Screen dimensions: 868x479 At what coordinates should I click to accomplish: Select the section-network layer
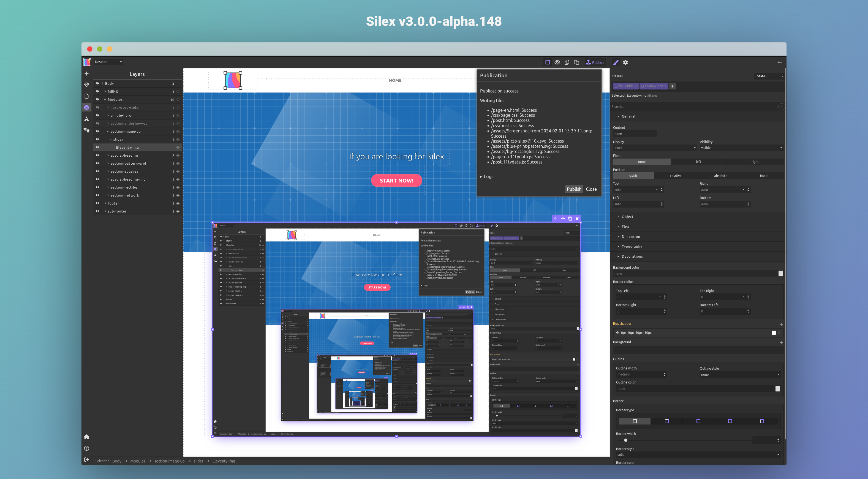click(125, 195)
